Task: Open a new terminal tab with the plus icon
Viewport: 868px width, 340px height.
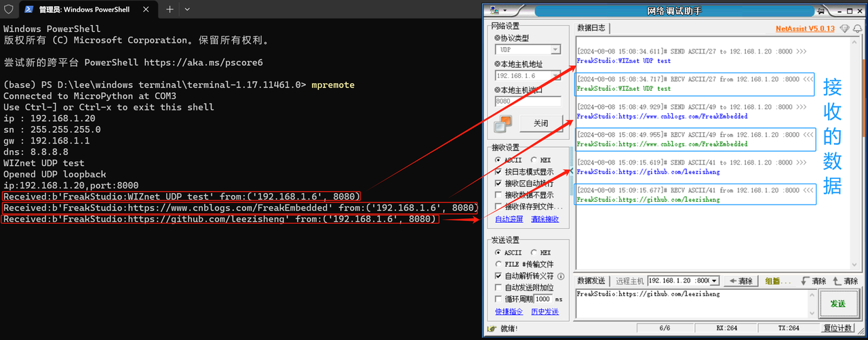Action: (x=170, y=10)
